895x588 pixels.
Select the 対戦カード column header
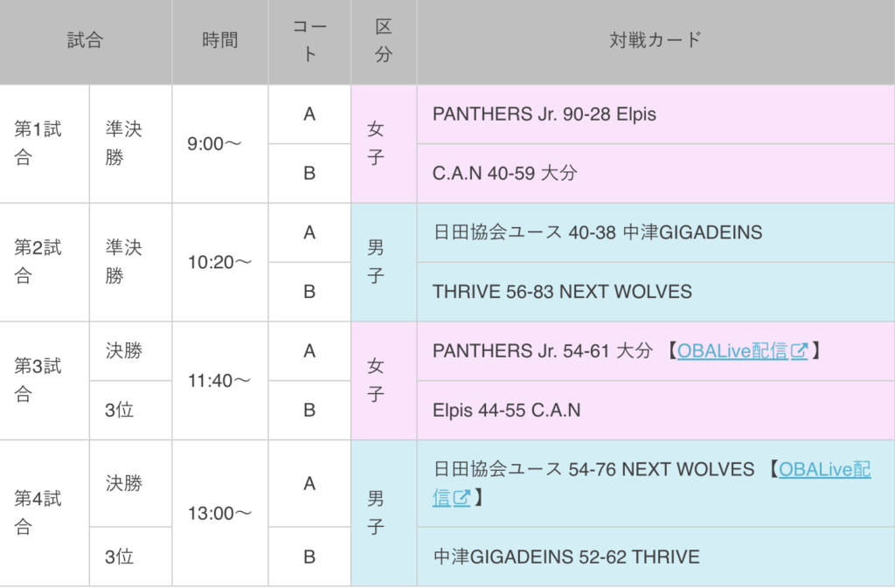coord(656,40)
